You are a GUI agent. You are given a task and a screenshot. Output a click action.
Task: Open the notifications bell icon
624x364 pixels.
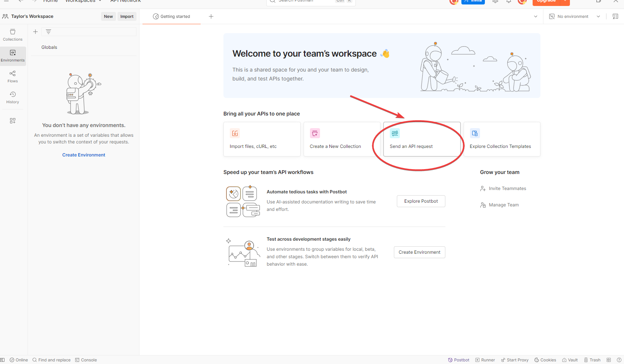(x=509, y=1)
